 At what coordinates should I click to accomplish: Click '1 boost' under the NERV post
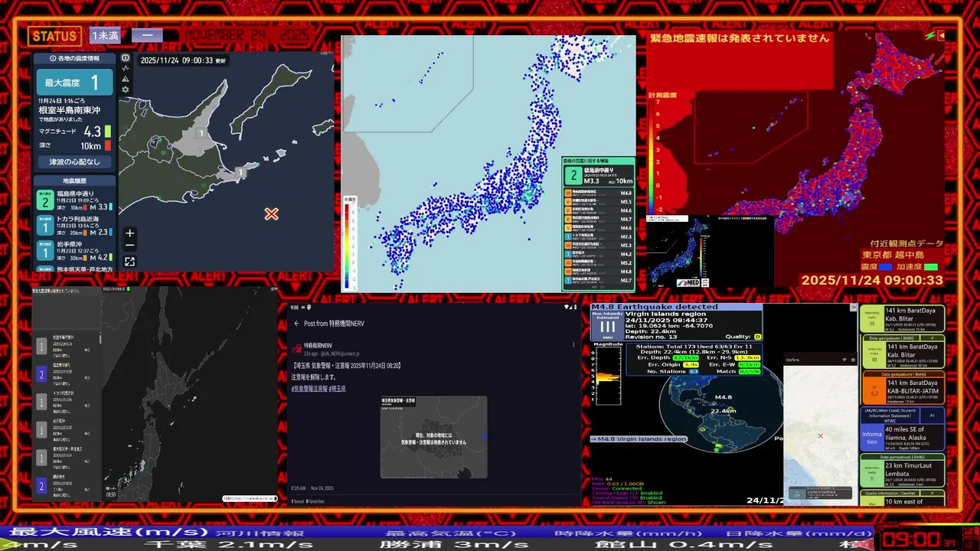point(299,501)
